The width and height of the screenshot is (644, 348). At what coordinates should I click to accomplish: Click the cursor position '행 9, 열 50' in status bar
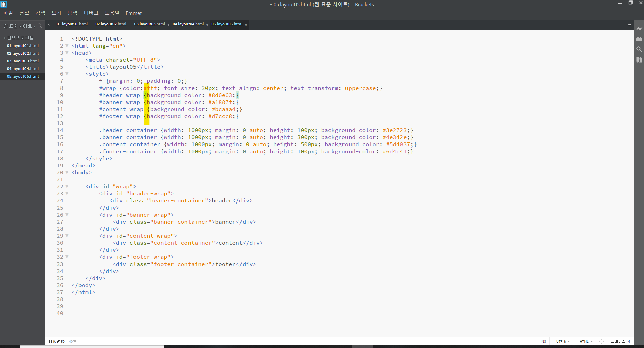[56, 341]
